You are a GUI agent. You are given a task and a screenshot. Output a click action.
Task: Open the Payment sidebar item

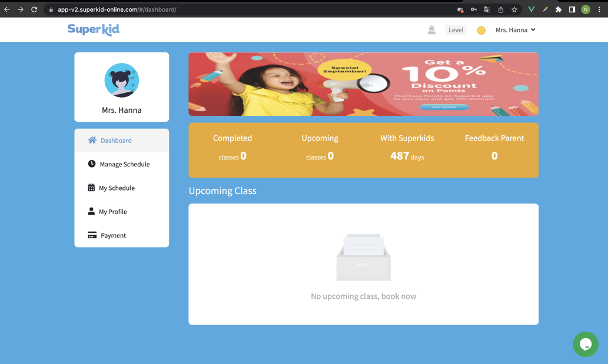(x=113, y=235)
